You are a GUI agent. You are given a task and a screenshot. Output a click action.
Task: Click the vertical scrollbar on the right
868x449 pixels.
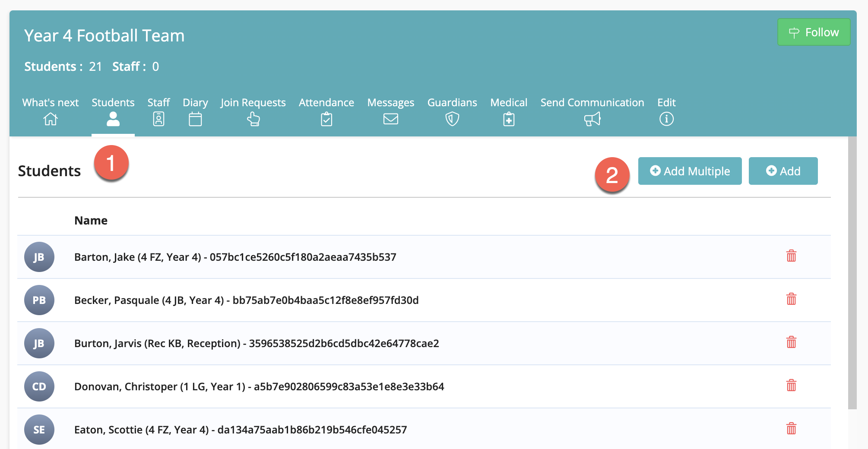[x=852, y=273]
